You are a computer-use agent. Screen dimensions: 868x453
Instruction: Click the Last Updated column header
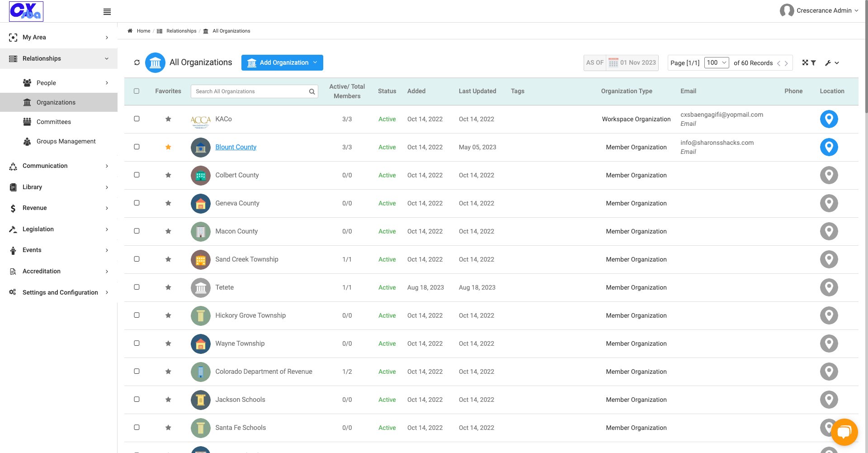point(477,91)
